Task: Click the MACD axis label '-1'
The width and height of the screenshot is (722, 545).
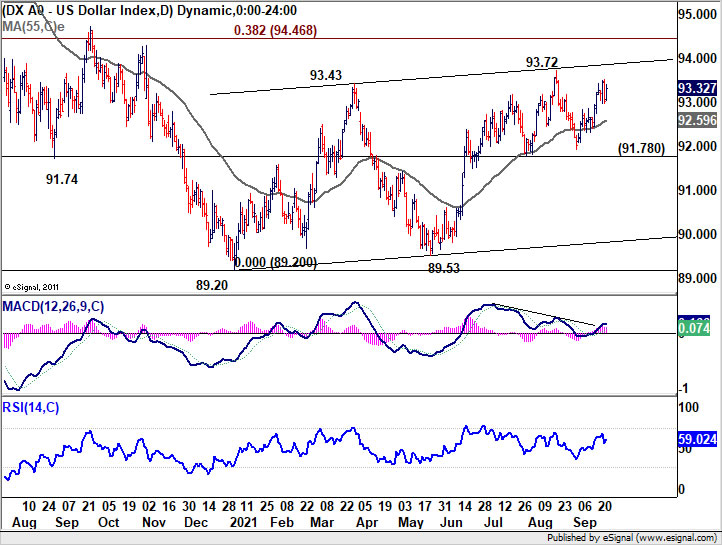Action: pyautogui.click(x=683, y=389)
